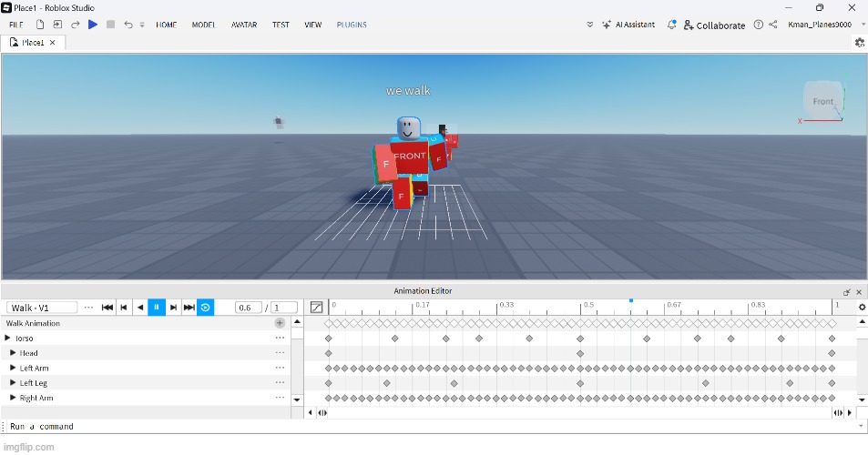The width and height of the screenshot is (868, 455).
Task: Pop out the Animation Editor panel
Action: [x=847, y=292]
